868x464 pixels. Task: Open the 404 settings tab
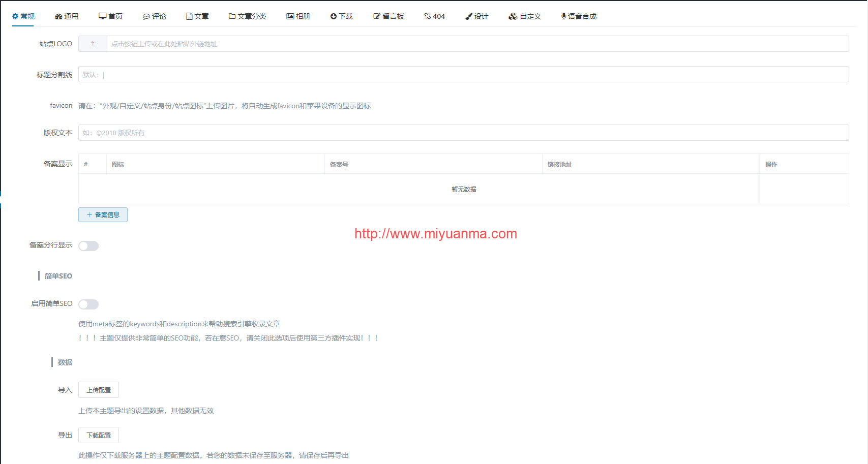[435, 16]
